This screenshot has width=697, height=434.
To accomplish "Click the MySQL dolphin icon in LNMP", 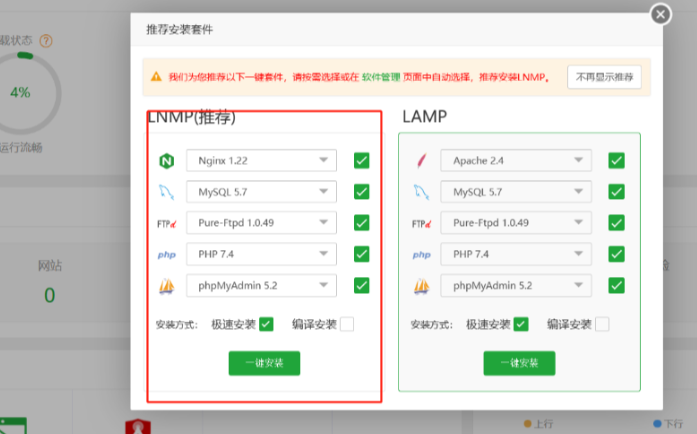I will coord(167,192).
